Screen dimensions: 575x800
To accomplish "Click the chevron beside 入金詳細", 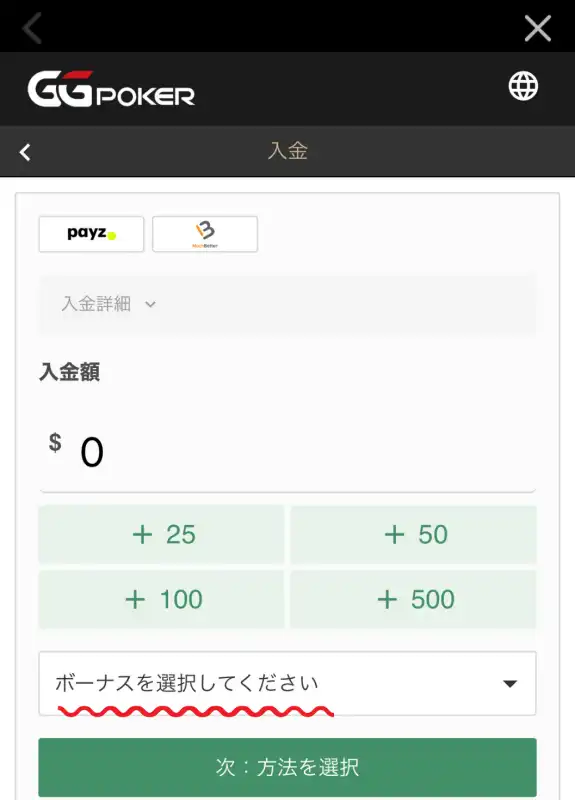I will (150, 305).
